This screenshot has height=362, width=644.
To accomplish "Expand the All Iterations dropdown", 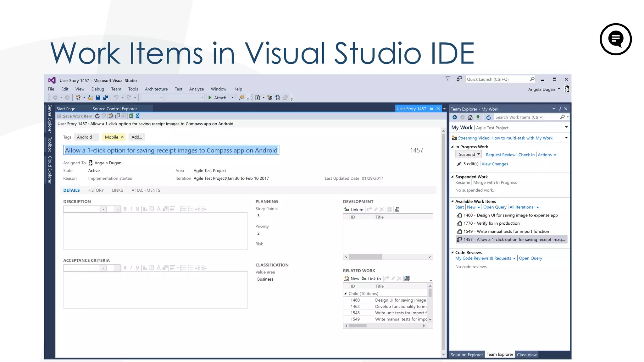I will [524, 207].
